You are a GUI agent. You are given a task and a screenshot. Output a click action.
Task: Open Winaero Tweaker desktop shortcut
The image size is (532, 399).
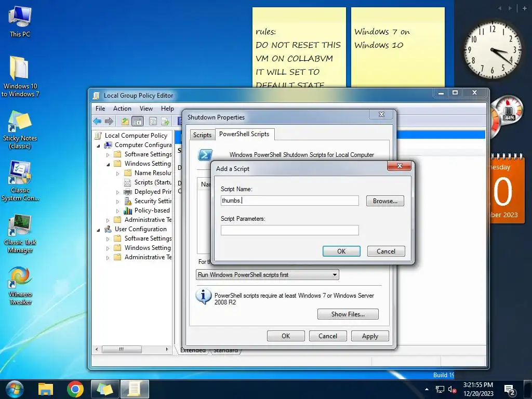(20, 286)
